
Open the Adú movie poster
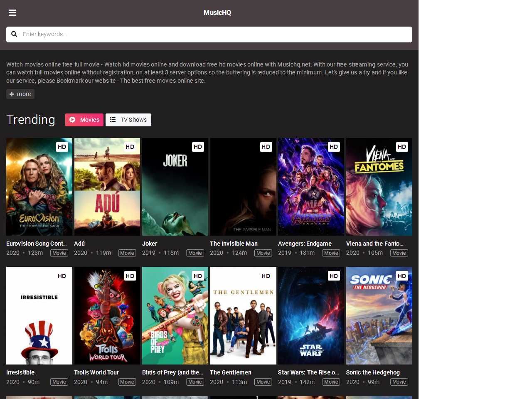107,187
